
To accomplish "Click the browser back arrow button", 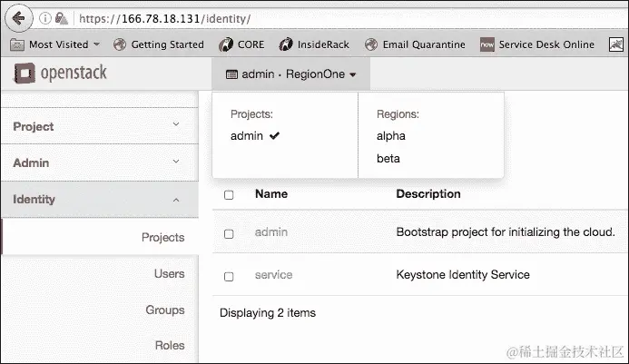I will pos(17,18).
